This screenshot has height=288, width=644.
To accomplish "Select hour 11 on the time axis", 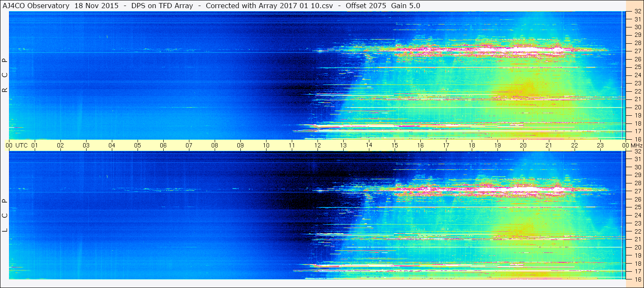I will [292, 145].
